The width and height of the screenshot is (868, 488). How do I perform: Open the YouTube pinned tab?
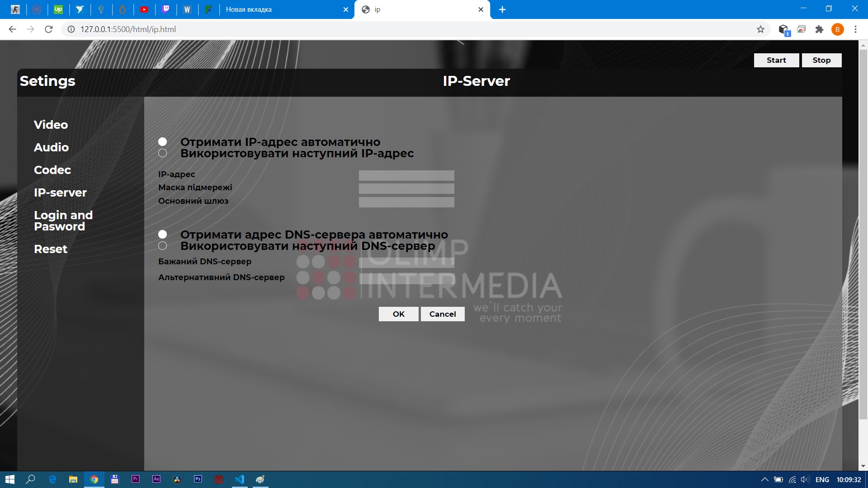click(144, 9)
